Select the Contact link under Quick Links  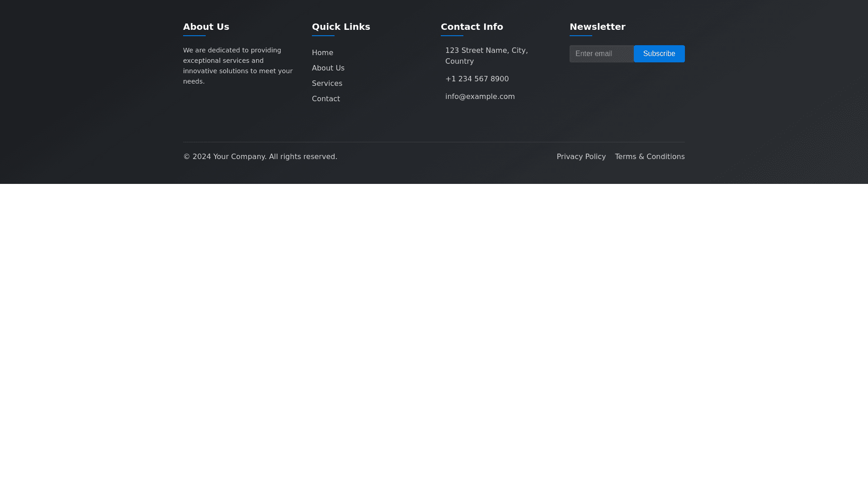[325, 99]
